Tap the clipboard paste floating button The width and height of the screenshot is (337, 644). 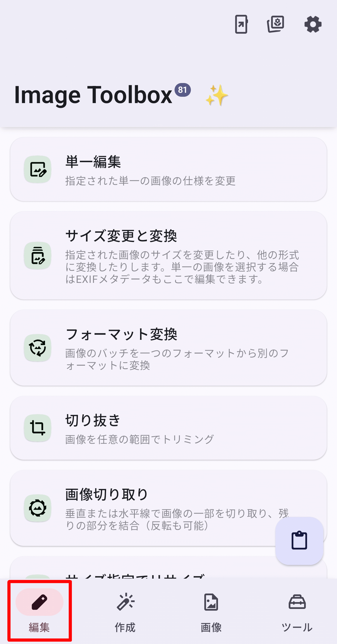click(x=299, y=541)
